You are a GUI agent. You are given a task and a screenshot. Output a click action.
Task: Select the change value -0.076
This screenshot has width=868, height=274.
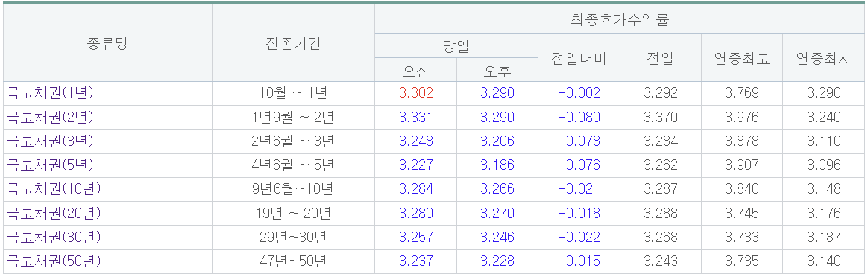click(x=579, y=165)
